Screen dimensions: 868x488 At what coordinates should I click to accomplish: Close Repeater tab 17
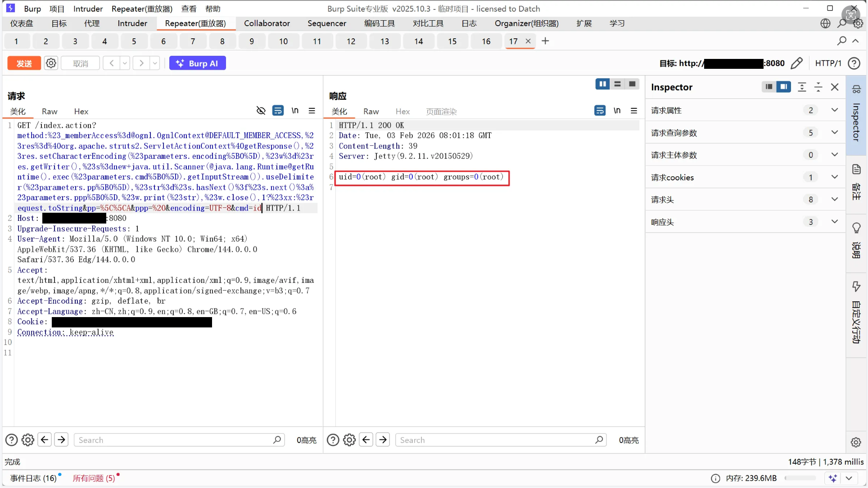528,41
